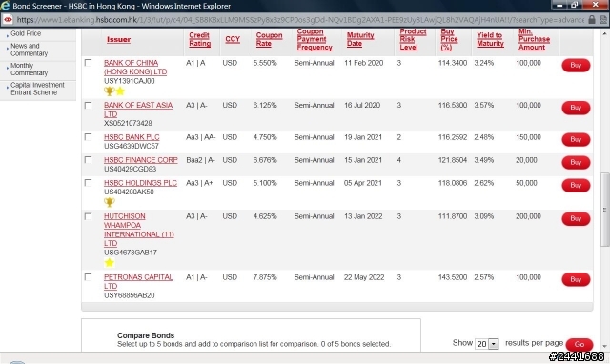
Task: Click the HSBC favicon in address bar
Action: click(8, 19)
